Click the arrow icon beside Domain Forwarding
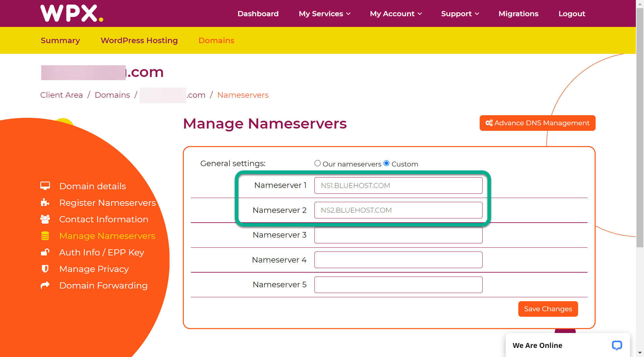This screenshot has width=644, height=357. click(45, 285)
